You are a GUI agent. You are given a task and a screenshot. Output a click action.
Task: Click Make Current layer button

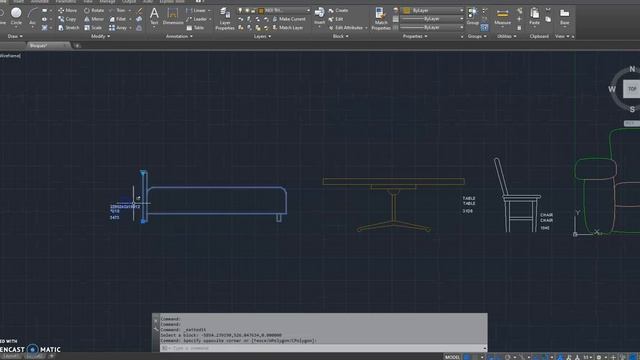pyautogui.click(x=289, y=19)
